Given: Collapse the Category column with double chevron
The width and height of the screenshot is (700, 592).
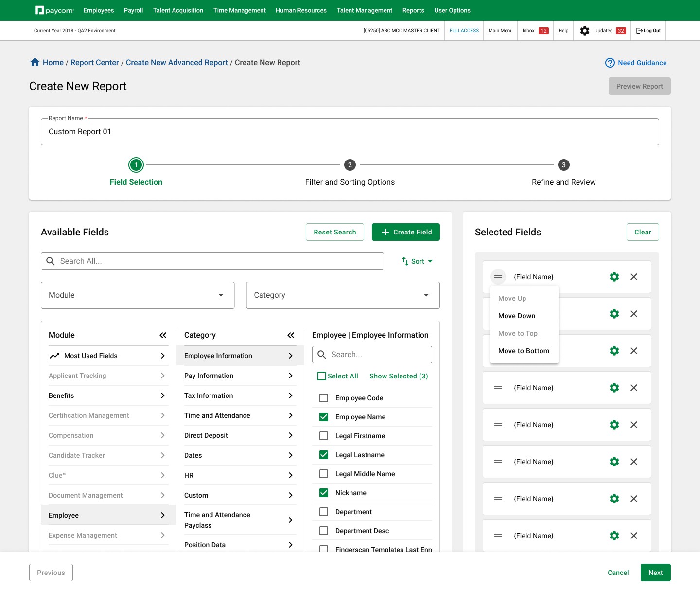Looking at the screenshot, I should click(x=291, y=335).
